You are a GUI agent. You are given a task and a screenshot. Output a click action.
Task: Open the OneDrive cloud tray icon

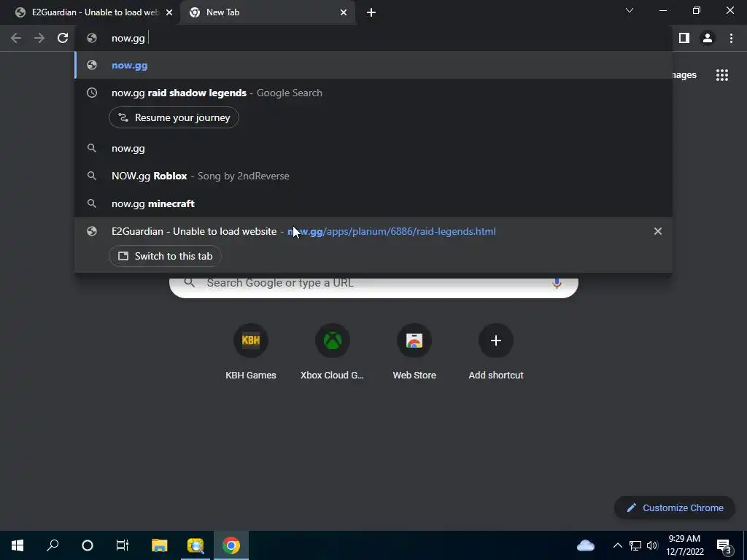pos(586,545)
